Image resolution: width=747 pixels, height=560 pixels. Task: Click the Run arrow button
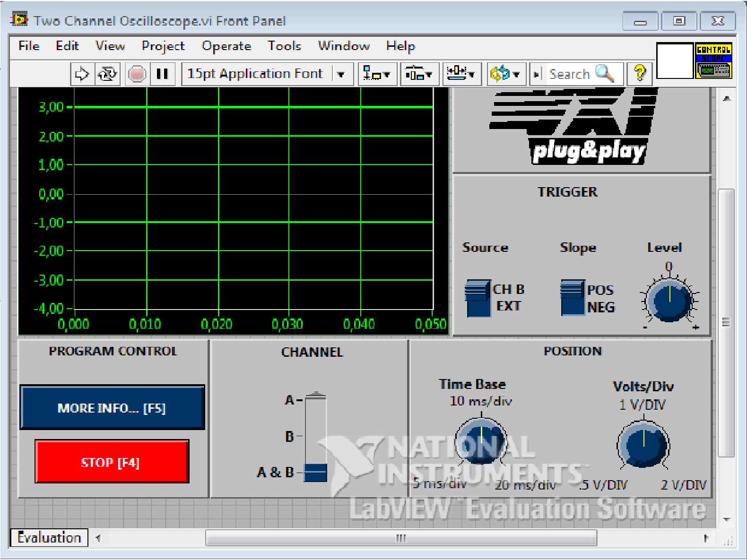[82, 74]
